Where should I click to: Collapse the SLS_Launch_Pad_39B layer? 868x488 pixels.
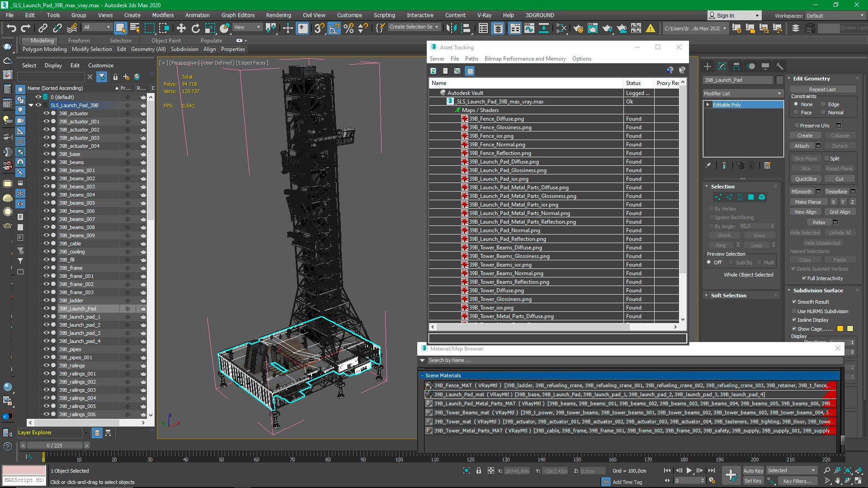(x=31, y=105)
